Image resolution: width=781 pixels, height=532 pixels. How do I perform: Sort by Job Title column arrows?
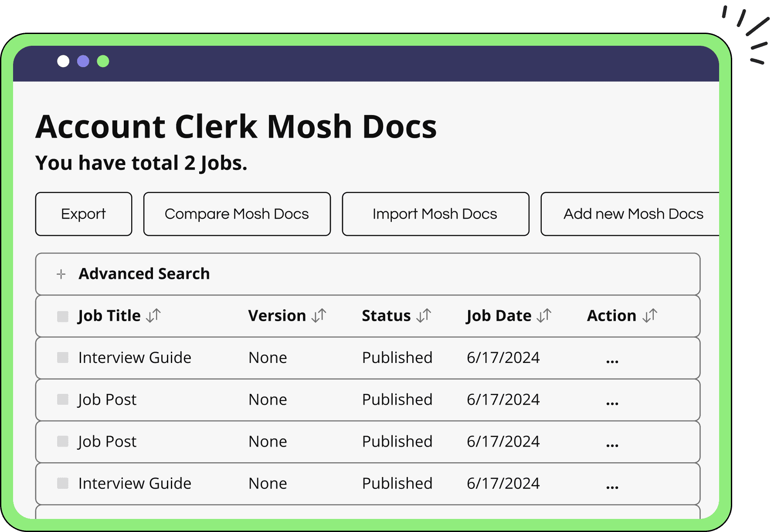click(153, 315)
